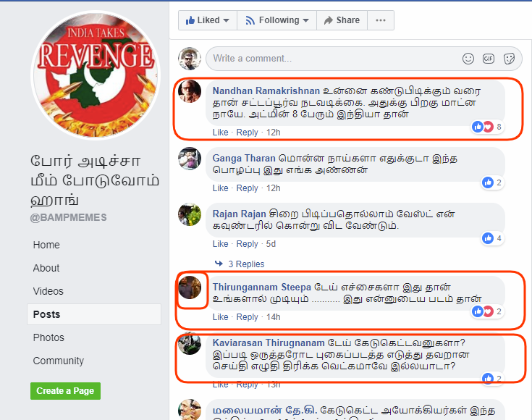Click reaction icons on Thirungannam Steepa's comment

(x=487, y=311)
